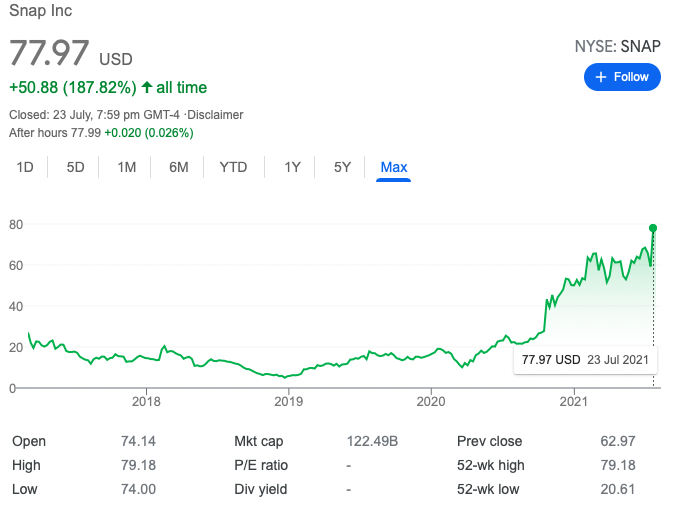Switch to the YTD tab
The height and width of the screenshot is (513, 690).
click(x=233, y=167)
